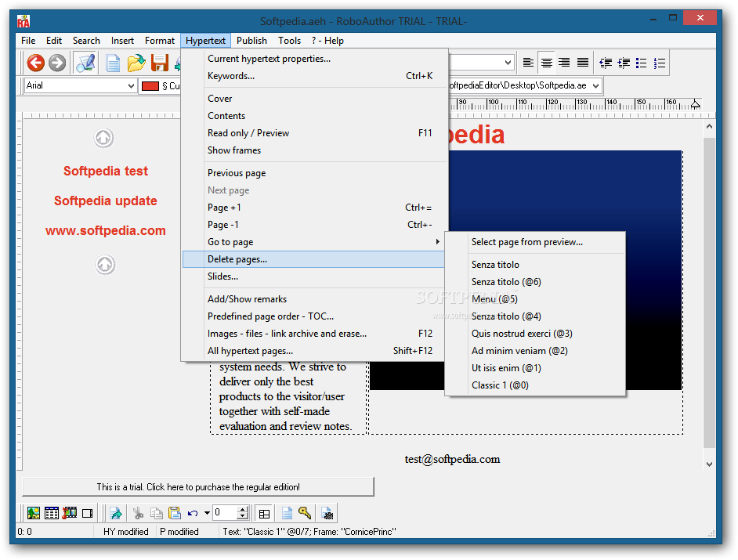Screen dimensions: 738x560
Task: Click Softpedia update link
Action: click(x=106, y=201)
